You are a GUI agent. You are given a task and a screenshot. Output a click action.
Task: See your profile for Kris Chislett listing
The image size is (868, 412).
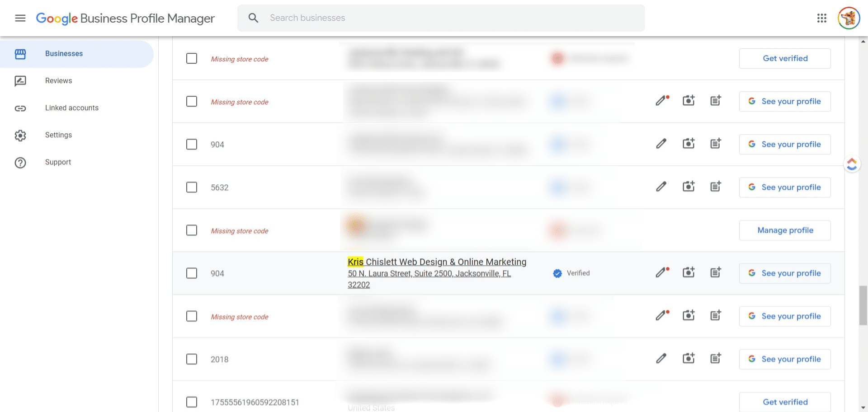point(785,273)
